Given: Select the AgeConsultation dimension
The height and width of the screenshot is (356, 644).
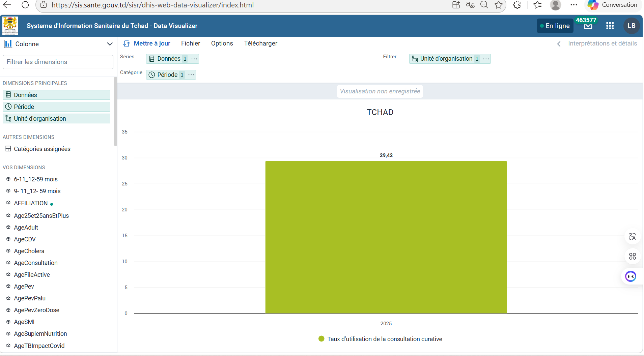Looking at the screenshot, I should (36, 263).
